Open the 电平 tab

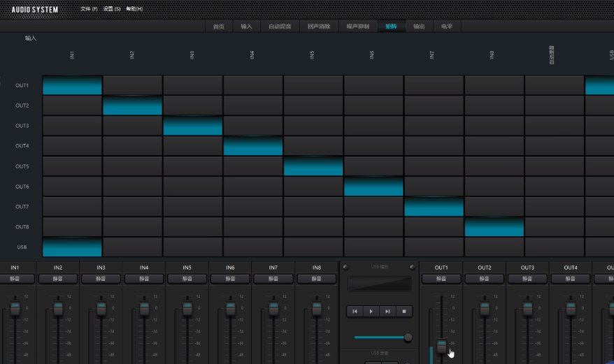tap(446, 27)
